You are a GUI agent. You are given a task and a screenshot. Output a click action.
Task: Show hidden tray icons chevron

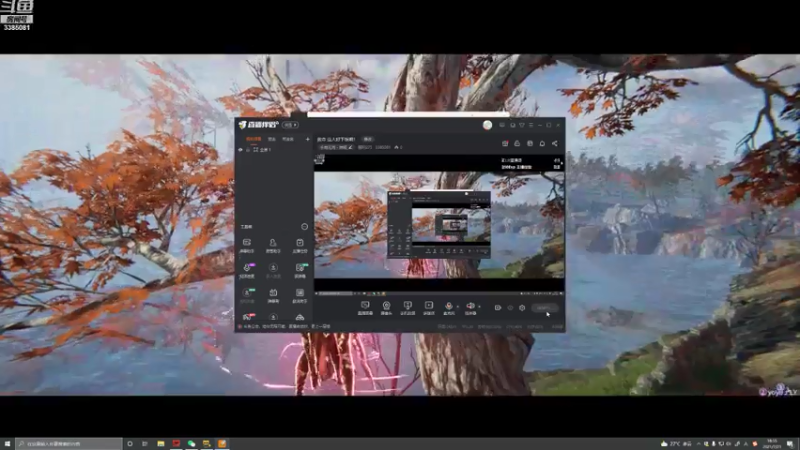(698, 444)
